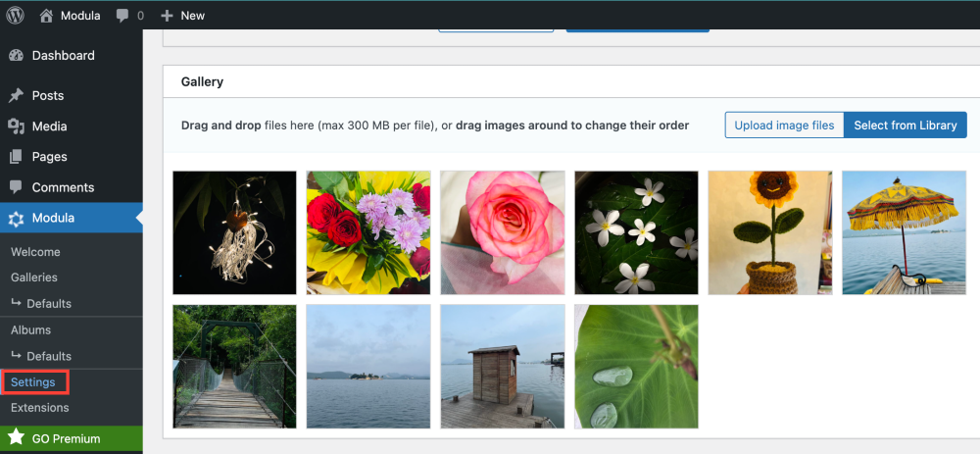This screenshot has width=980, height=454.
Task: Click the Pages icon in sidebar
Action: click(x=16, y=157)
